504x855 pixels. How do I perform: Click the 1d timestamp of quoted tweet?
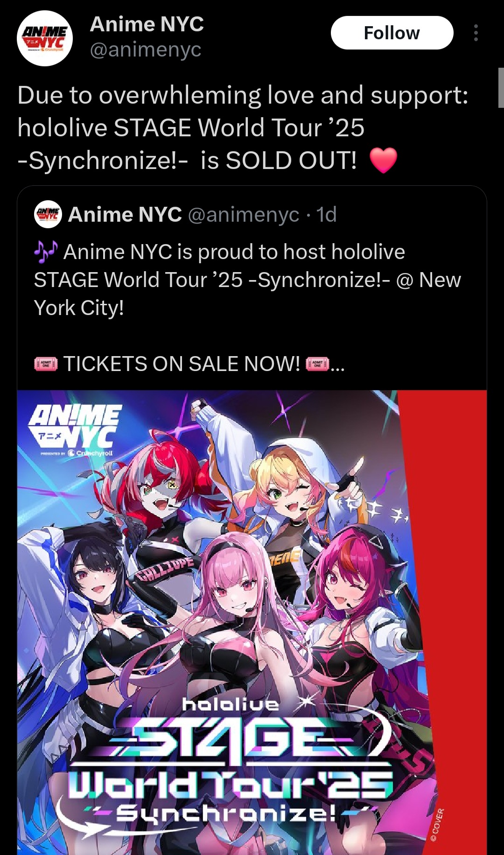point(326,215)
